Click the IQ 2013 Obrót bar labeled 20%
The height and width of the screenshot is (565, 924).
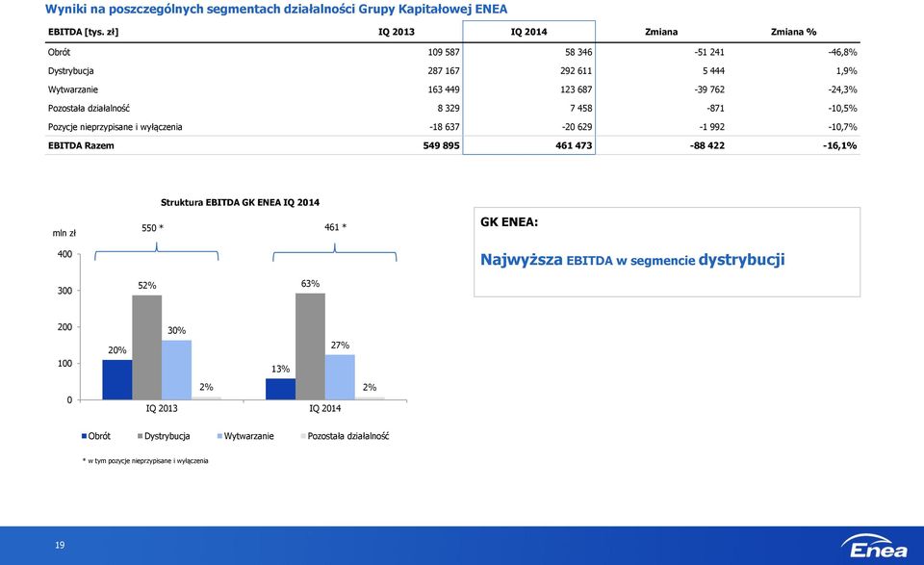coord(117,380)
